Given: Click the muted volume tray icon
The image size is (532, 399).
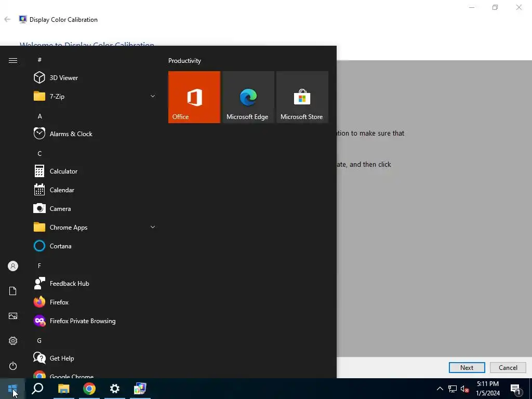Looking at the screenshot, I should pyautogui.click(x=464, y=389).
